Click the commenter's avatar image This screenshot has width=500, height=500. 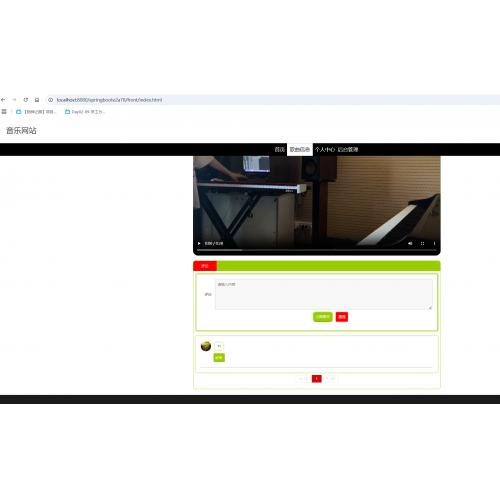click(x=206, y=346)
